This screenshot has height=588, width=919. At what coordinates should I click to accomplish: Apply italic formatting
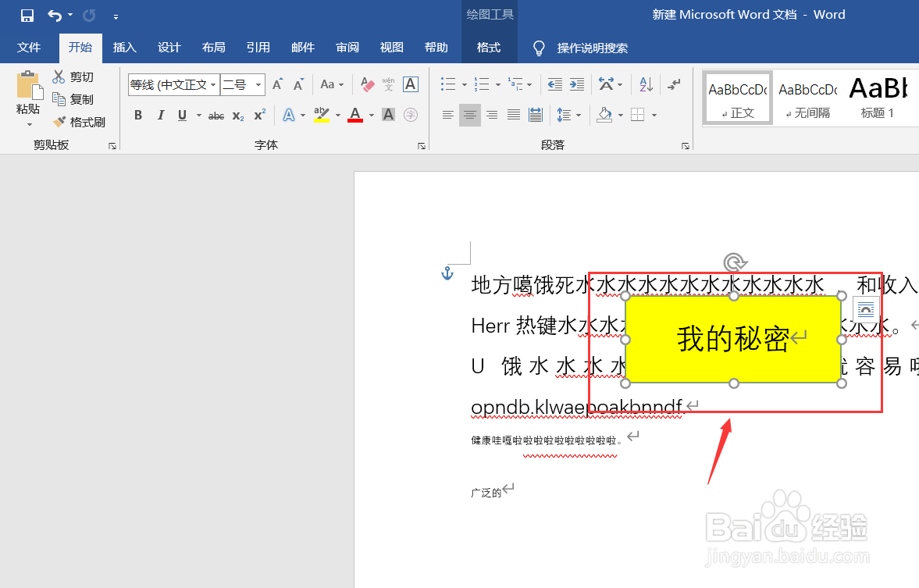(x=160, y=115)
